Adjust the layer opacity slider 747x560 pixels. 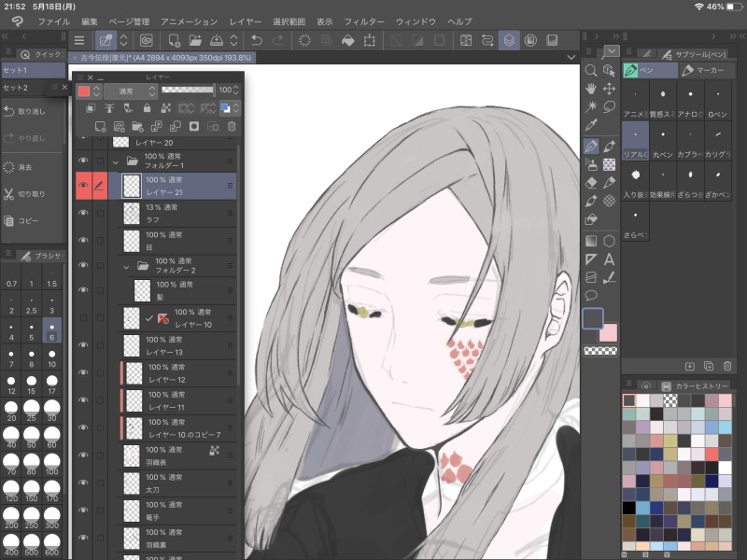click(189, 90)
